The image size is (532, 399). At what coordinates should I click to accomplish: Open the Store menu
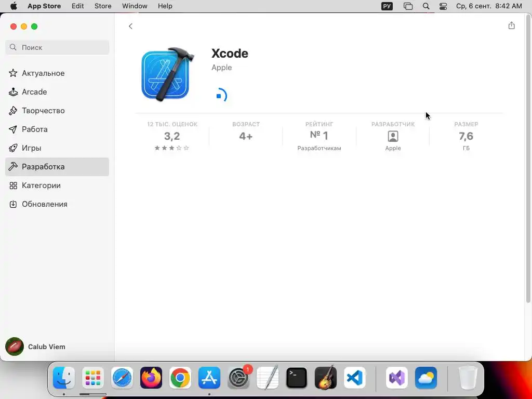click(103, 6)
